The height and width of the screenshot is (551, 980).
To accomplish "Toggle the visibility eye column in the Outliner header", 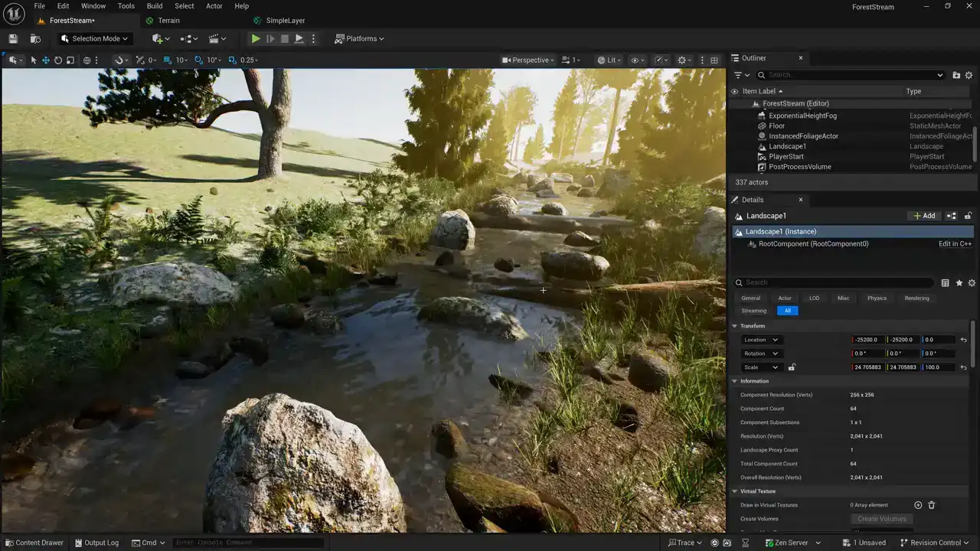I will [x=735, y=91].
